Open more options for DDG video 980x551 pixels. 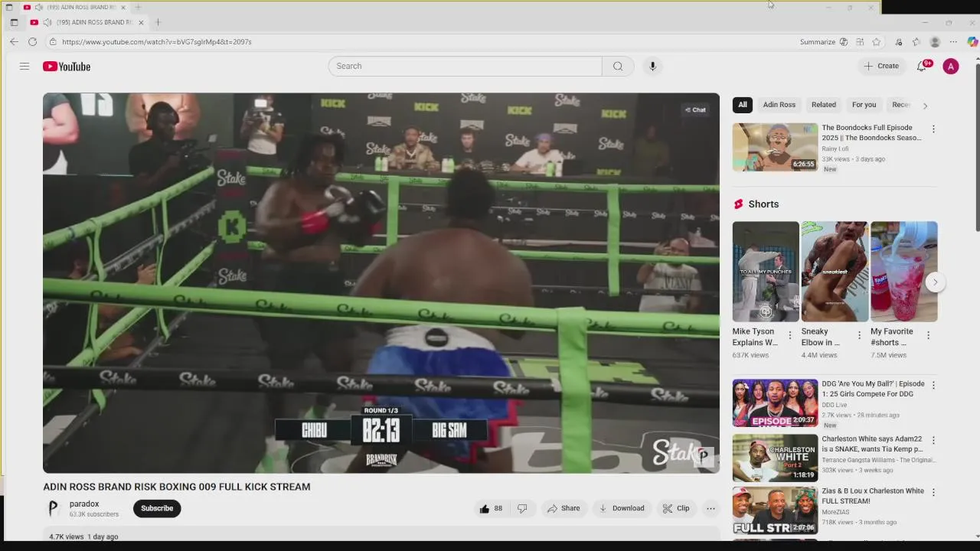pyautogui.click(x=933, y=385)
